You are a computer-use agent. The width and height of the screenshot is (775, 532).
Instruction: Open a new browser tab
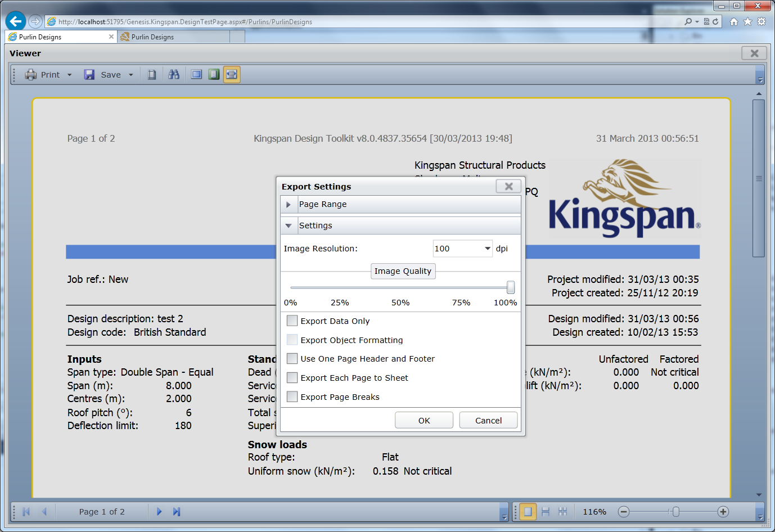(x=237, y=37)
